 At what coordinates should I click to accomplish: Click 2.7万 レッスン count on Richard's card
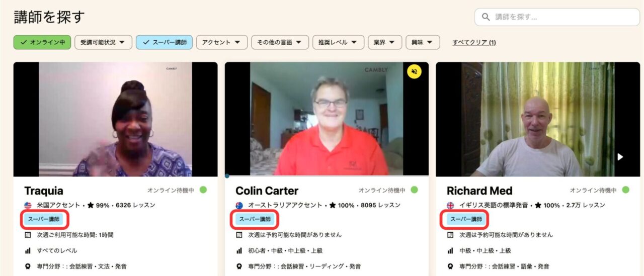click(x=585, y=205)
